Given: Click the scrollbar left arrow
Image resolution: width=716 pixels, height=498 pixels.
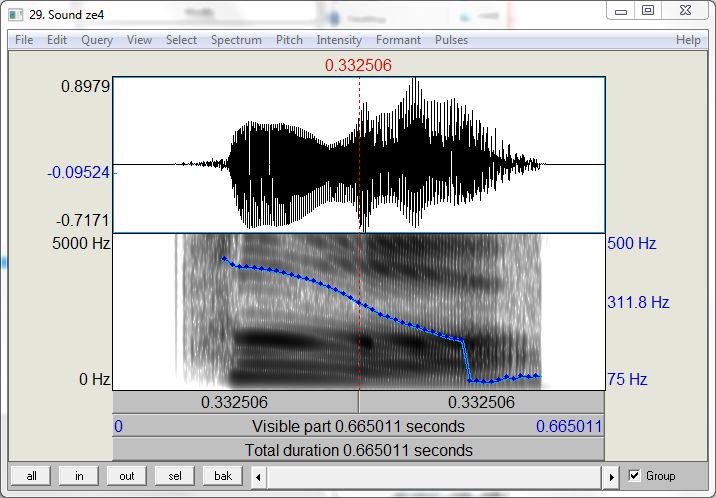Looking at the screenshot, I should [x=258, y=477].
